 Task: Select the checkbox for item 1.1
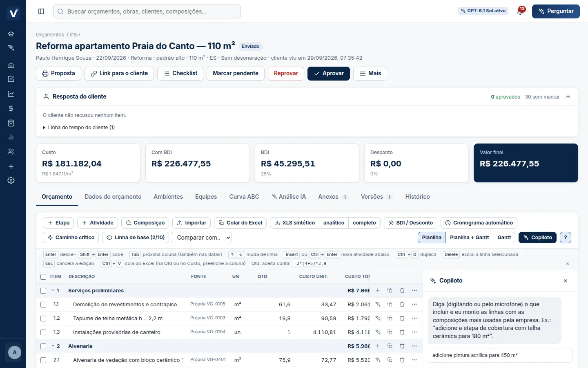click(x=43, y=305)
